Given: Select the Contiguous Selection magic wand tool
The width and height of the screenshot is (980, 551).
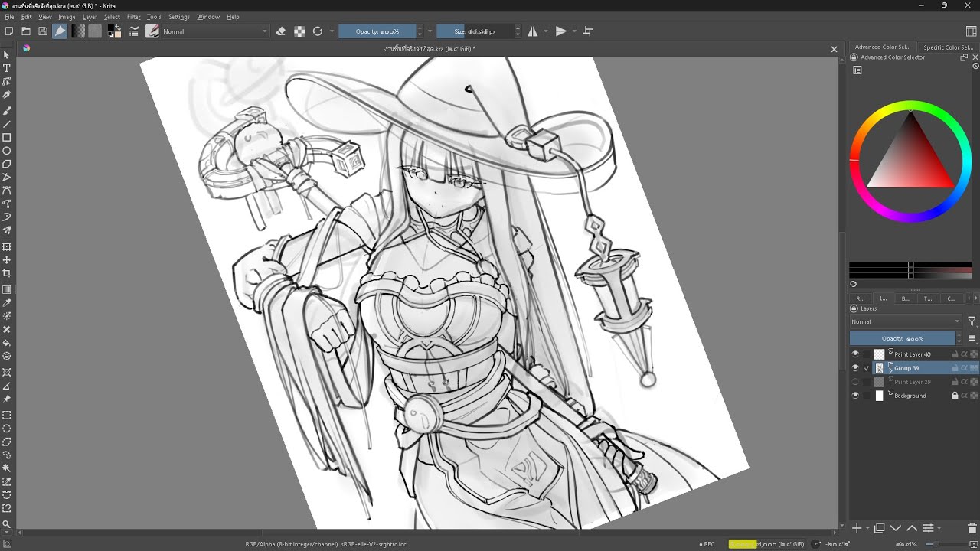Looking at the screenshot, I should (x=7, y=468).
